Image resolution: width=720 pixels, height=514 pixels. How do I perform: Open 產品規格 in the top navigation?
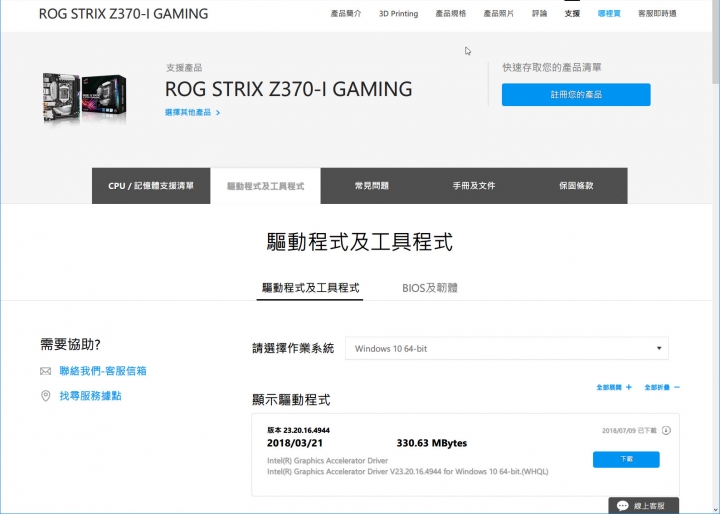[450, 14]
